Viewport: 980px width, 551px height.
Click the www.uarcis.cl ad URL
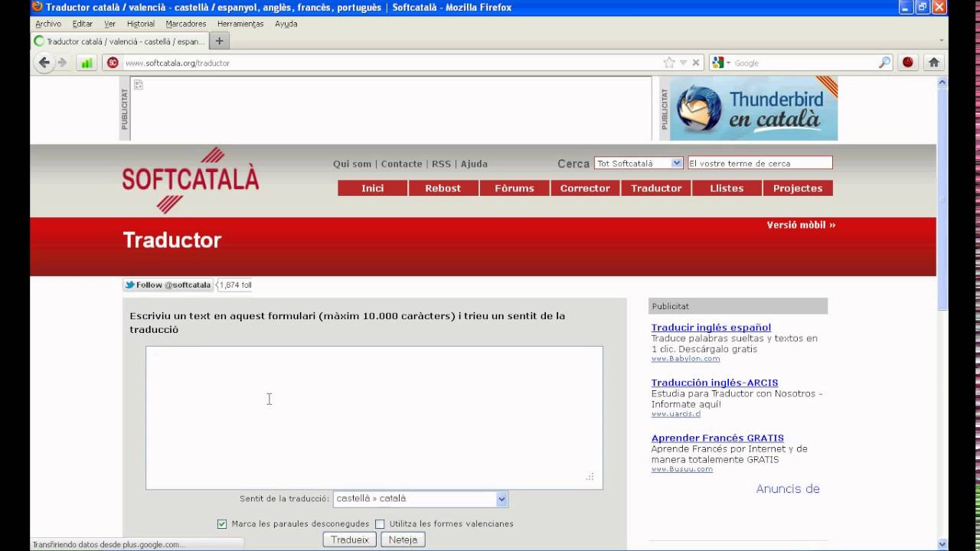[675, 414]
